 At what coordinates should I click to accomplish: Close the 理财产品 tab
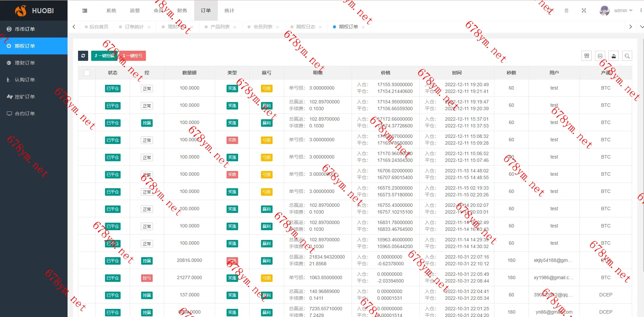click(x=192, y=27)
